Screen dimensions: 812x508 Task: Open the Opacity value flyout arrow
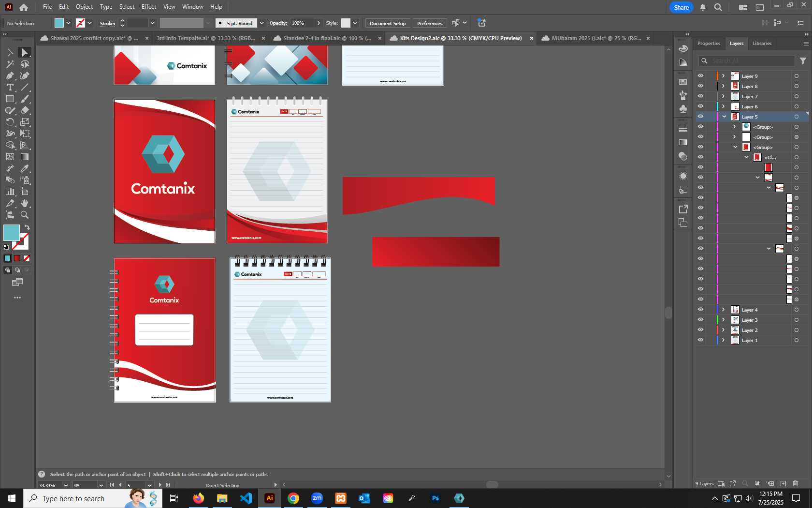coord(319,23)
